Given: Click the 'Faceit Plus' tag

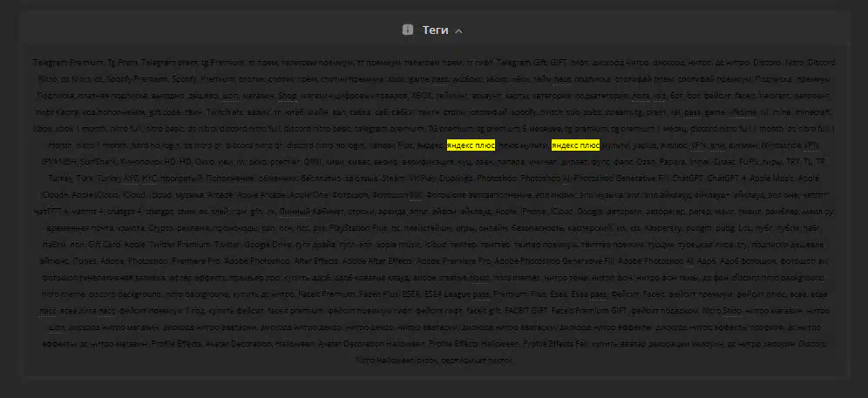Looking at the screenshot, I should coord(378,294).
